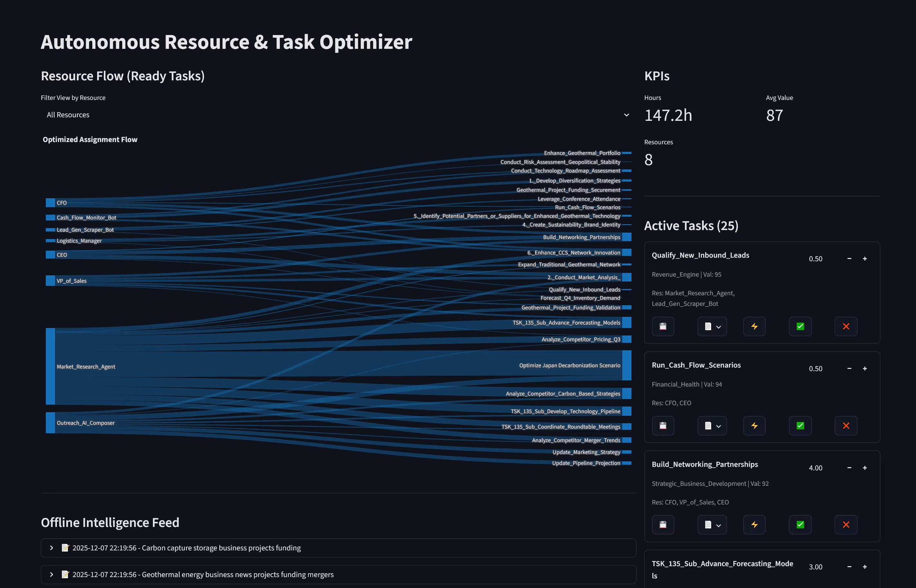Image resolution: width=916 pixels, height=588 pixels.
Task: Click lightning bolt on Qualify_New_Inbound_Leads card
Action: coord(754,326)
